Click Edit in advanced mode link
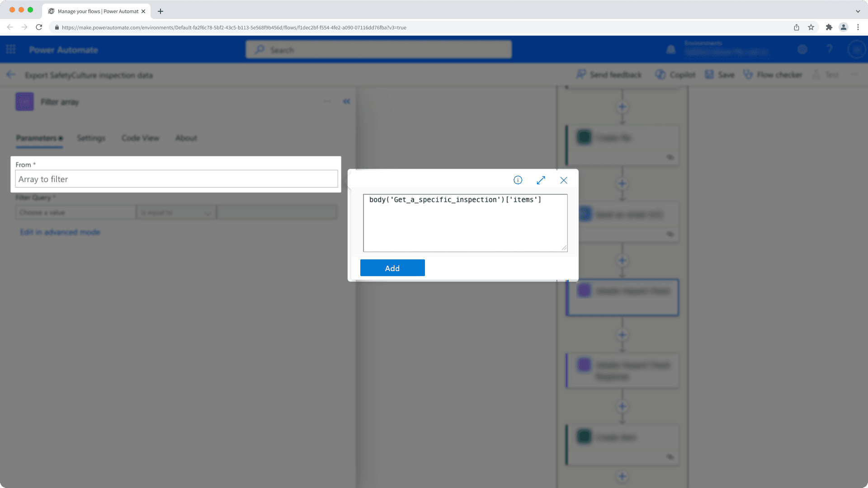Screen dimensions: 868x488 point(60,232)
